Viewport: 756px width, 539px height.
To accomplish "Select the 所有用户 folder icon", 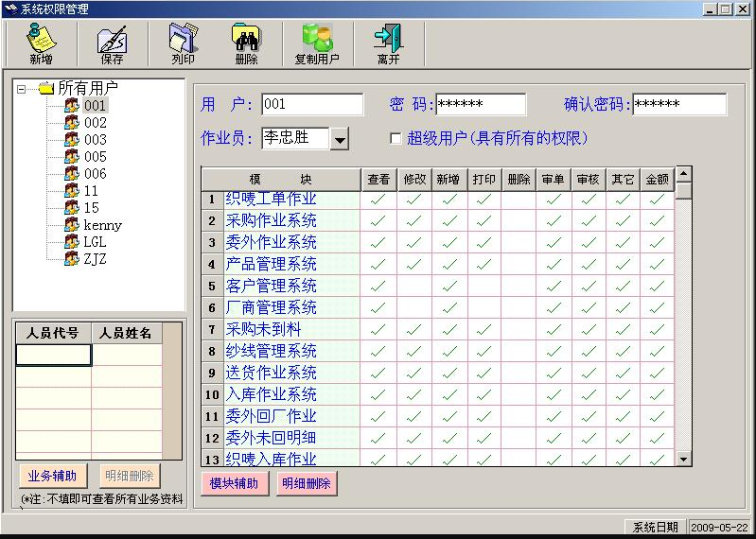I will click(x=45, y=88).
